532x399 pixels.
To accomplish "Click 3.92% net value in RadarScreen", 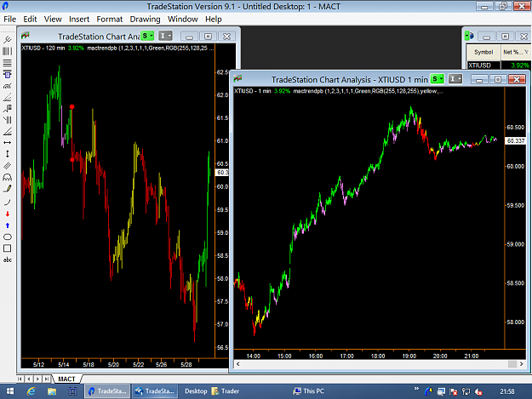I will 519,66.
